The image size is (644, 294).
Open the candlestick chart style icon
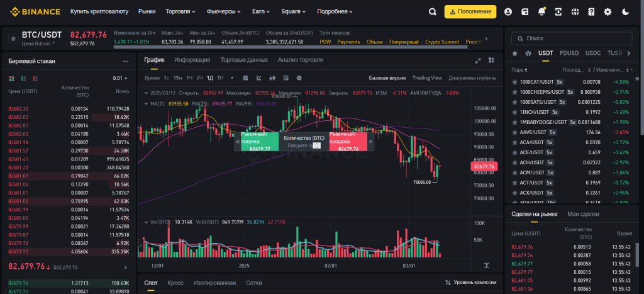(x=272, y=77)
